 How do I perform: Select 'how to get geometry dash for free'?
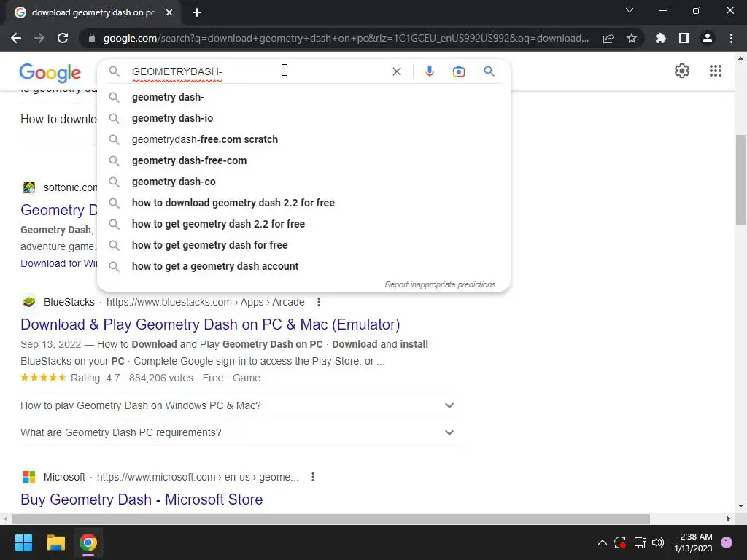click(303, 245)
